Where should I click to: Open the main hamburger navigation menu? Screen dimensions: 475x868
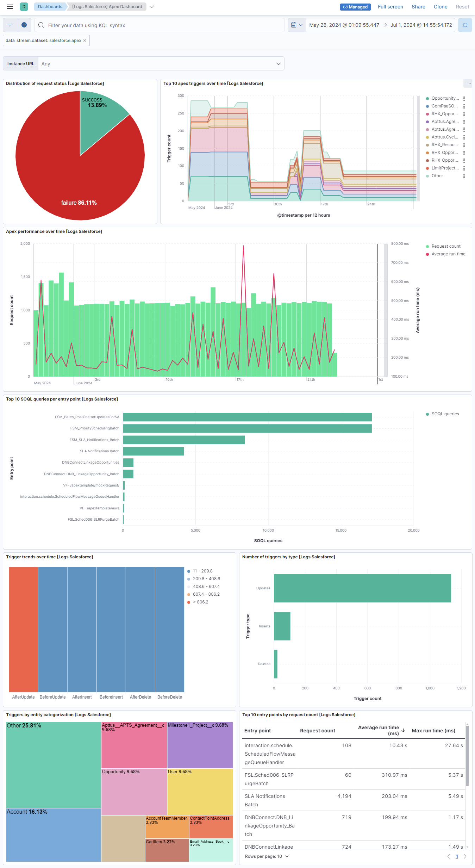pyautogui.click(x=10, y=7)
